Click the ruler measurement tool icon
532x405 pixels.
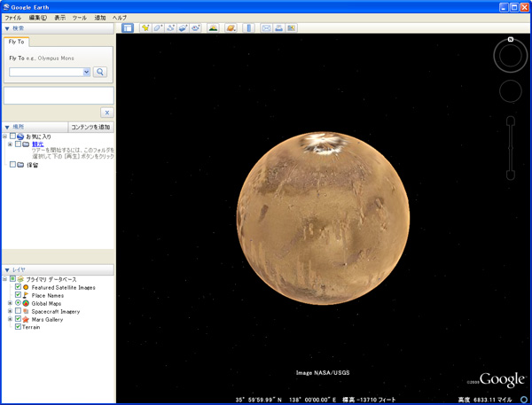click(249, 28)
